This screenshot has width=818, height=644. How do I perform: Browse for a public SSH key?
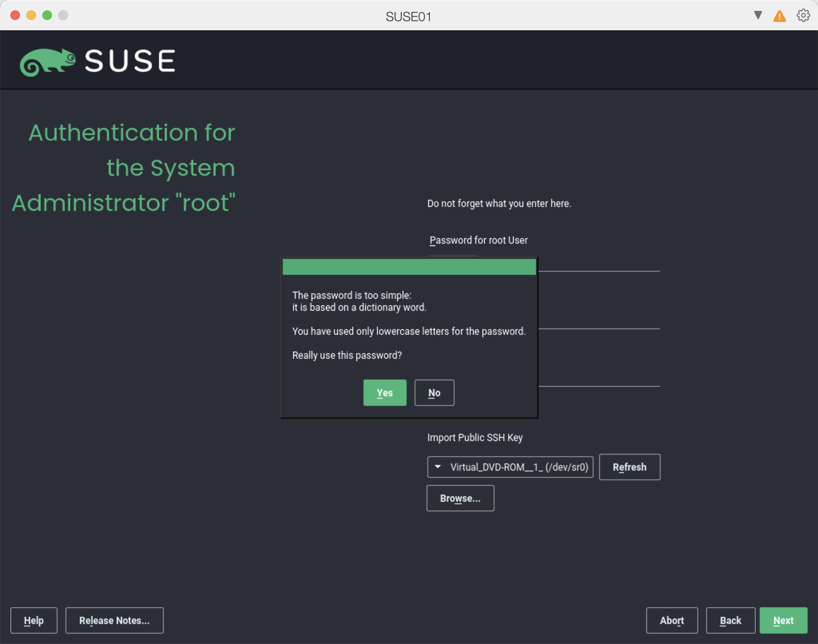[x=460, y=498]
